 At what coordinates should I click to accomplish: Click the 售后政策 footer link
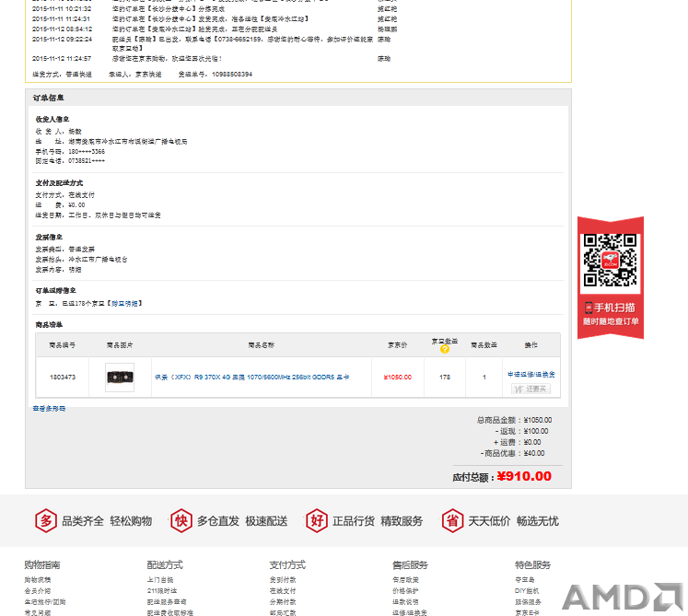(406, 579)
